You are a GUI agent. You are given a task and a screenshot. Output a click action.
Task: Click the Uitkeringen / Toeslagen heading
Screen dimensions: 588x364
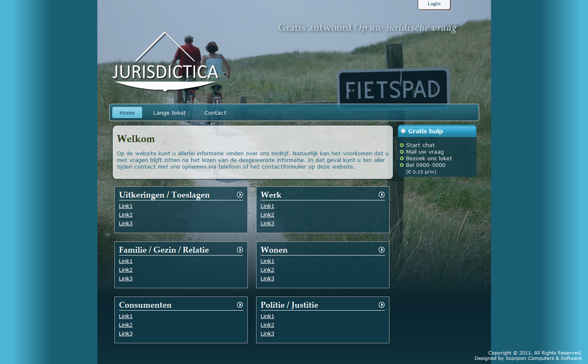(164, 195)
